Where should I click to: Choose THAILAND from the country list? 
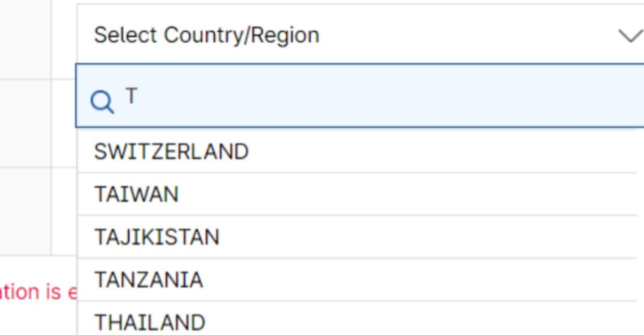[149, 322]
